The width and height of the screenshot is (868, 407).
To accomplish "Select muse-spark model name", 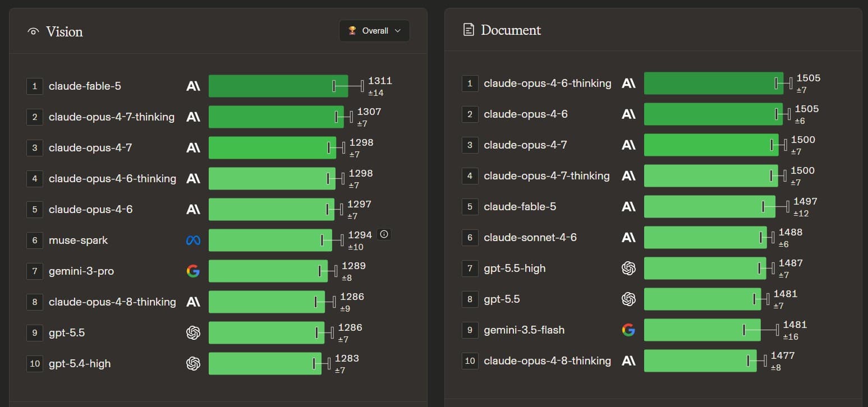I will [78, 240].
